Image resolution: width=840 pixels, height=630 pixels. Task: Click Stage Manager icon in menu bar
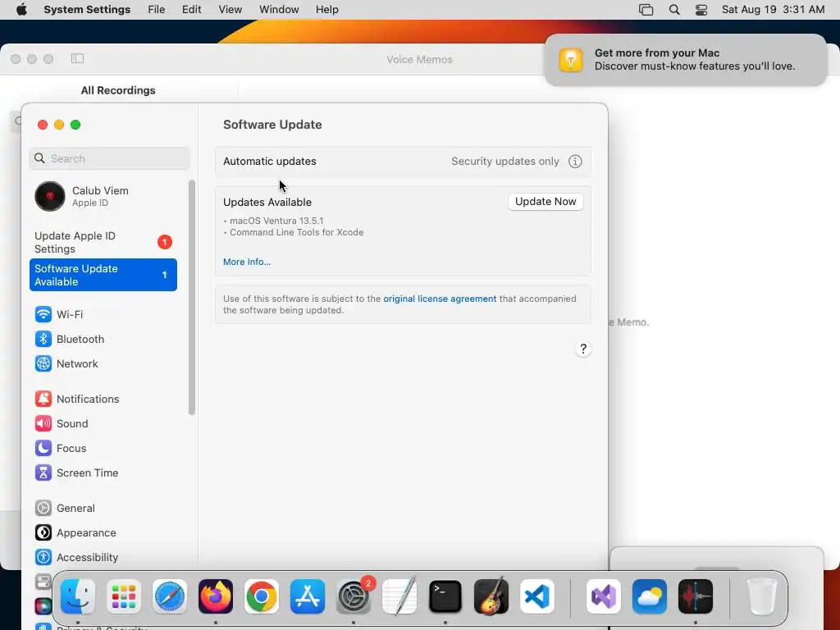(646, 10)
